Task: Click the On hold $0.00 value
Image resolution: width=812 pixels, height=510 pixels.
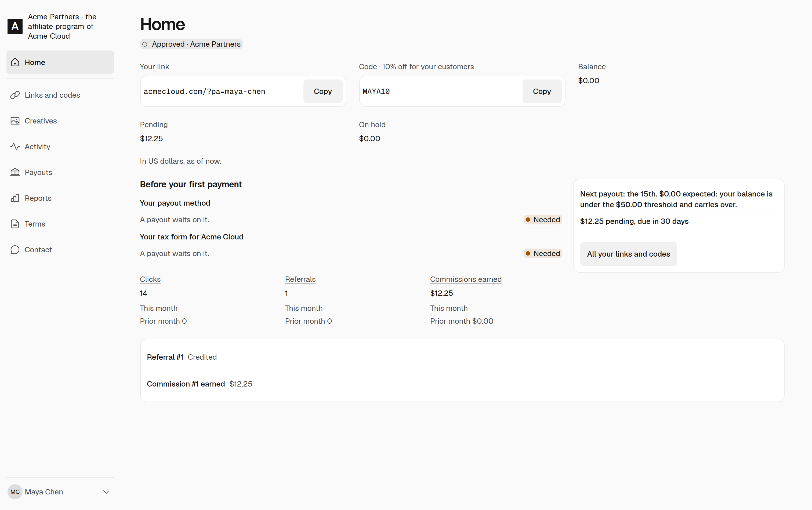Action: coord(369,139)
